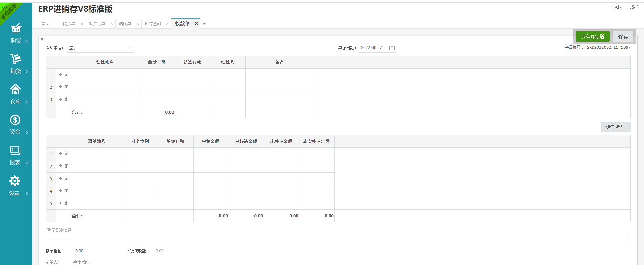Click the 结算账户 cell in row 1
The image size is (644, 265).
105,75
